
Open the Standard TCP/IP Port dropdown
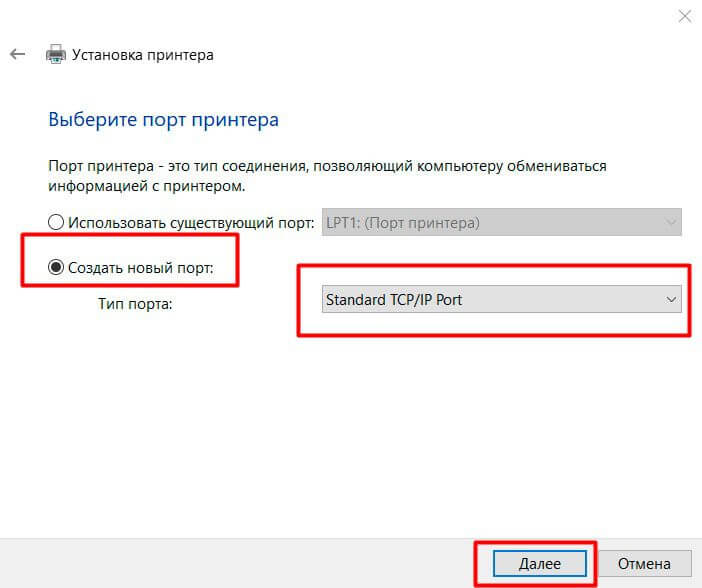point(501,299)
